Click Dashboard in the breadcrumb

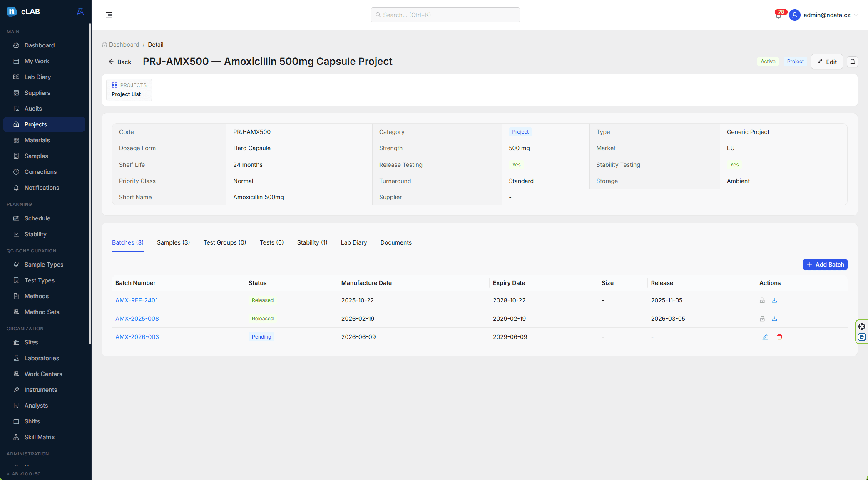[124, 45]
